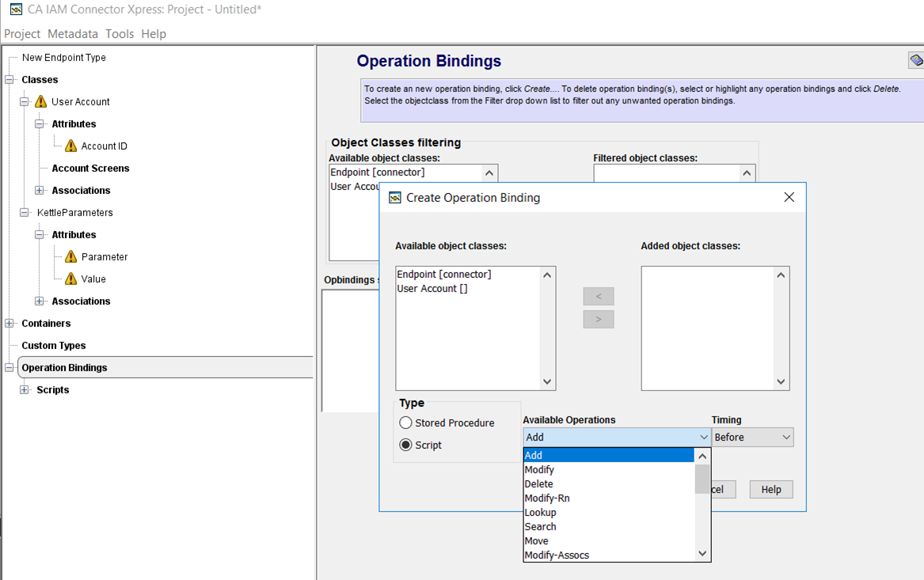
Task: Select the Containers tree item
Action: coord(46,324)
